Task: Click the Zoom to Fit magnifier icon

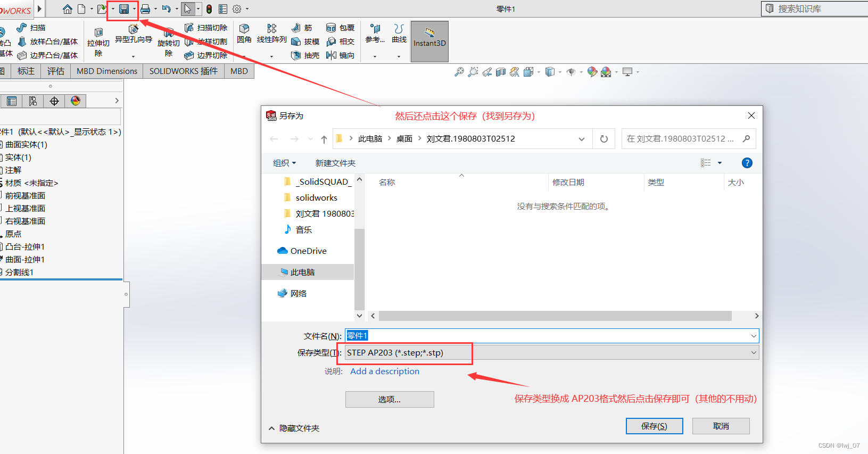Action: click(459, 72)
